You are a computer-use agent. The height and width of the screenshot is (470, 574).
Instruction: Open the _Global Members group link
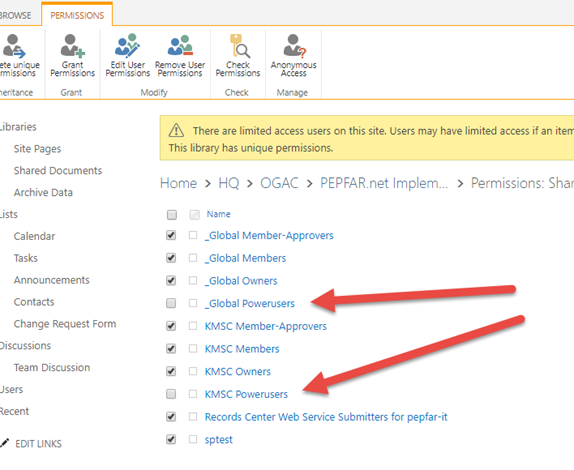[x=245, y=258]
